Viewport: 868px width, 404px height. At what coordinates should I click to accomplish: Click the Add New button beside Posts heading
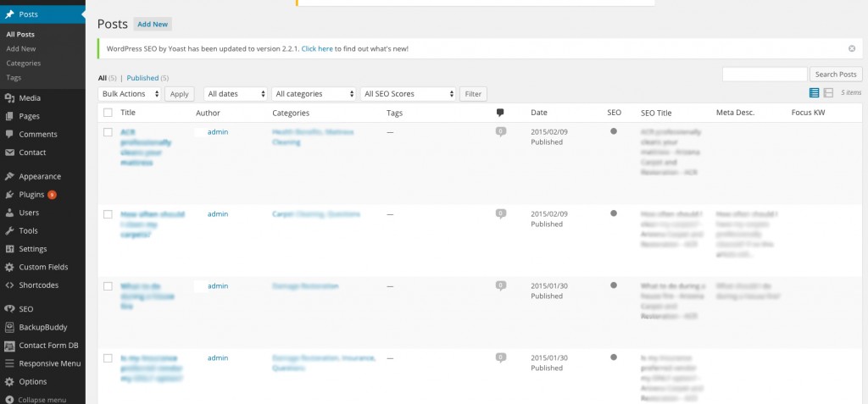click(x=153, y=25)
